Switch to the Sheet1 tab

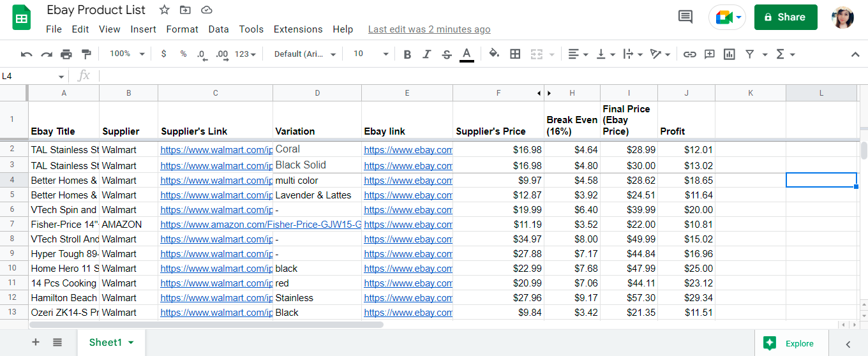(105, 343)
